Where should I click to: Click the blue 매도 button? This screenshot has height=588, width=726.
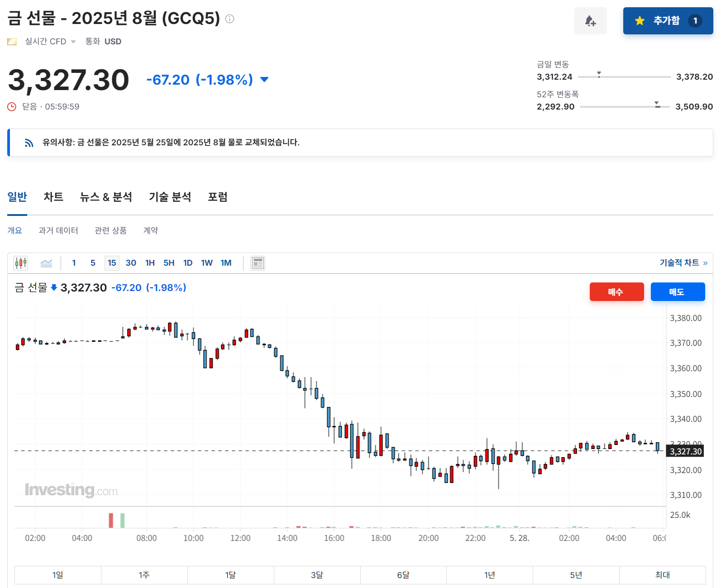[678, 292]
